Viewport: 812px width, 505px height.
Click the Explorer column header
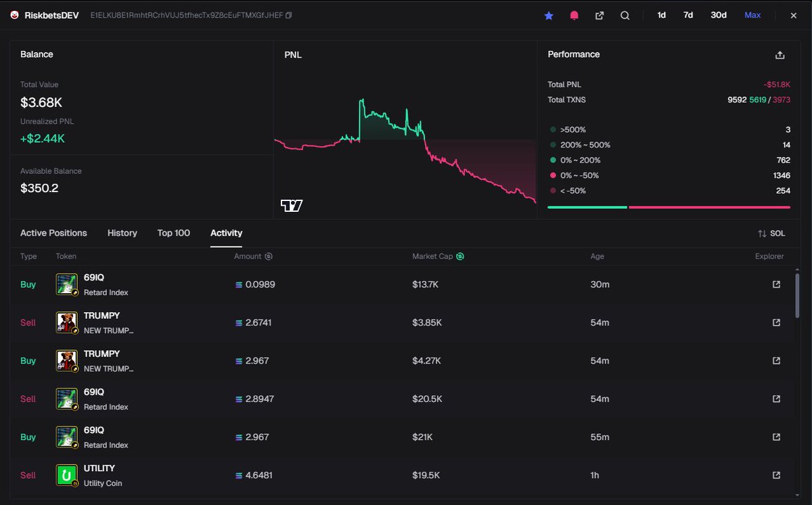tap(769, 257)
